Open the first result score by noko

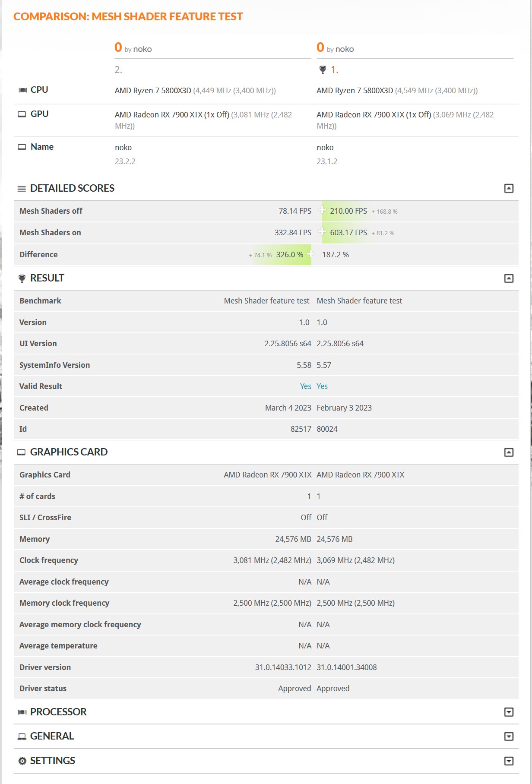pyautogui.click(x=118, y=47)
